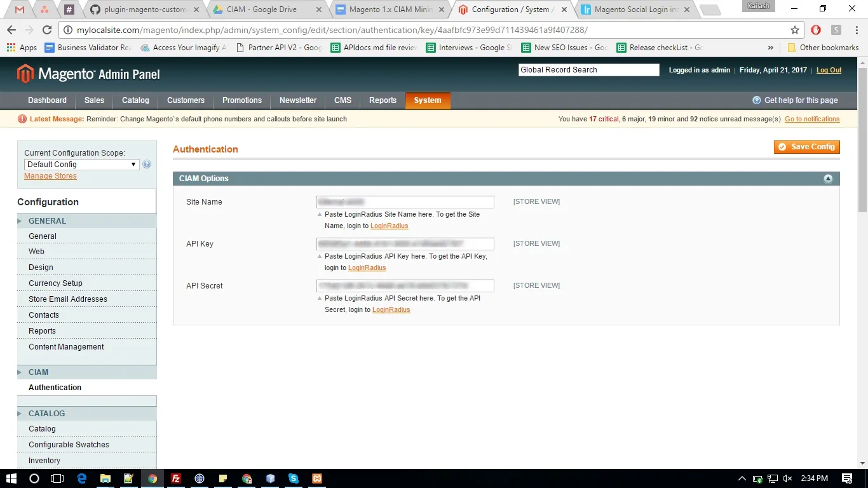The image size is (868, 488).
Task: Open the Catalog menu
Action: [135, 100]
